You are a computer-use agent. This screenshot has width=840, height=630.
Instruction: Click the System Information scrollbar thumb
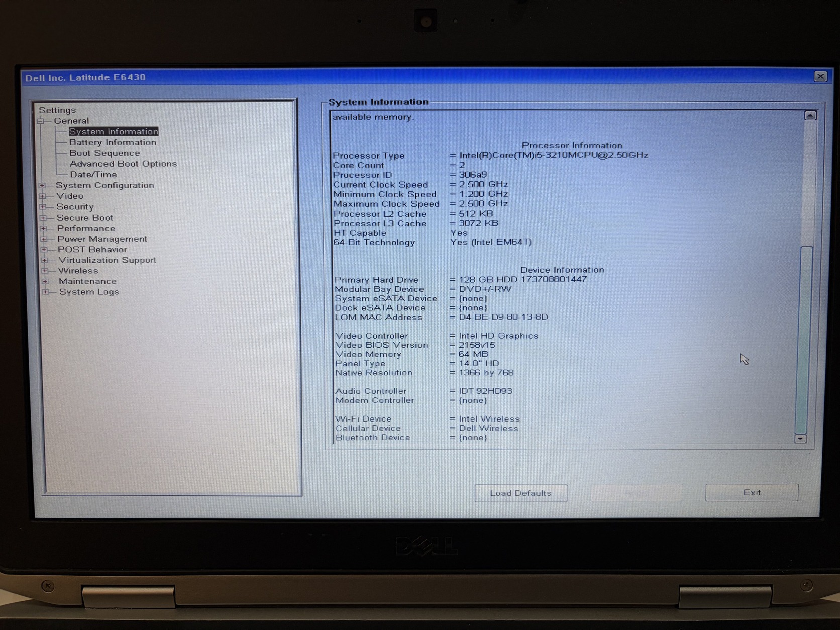[803, 339]
